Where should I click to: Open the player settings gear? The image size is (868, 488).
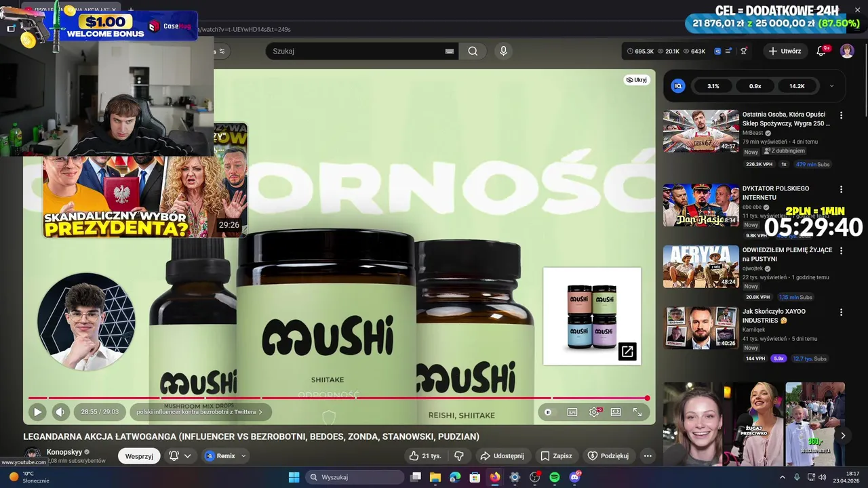594,411
